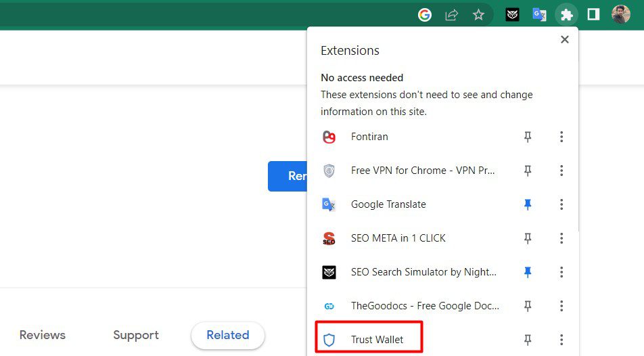The image size is (644, 356).
Task: Unpin the Google Translate extension
Action: click(528, 204)
